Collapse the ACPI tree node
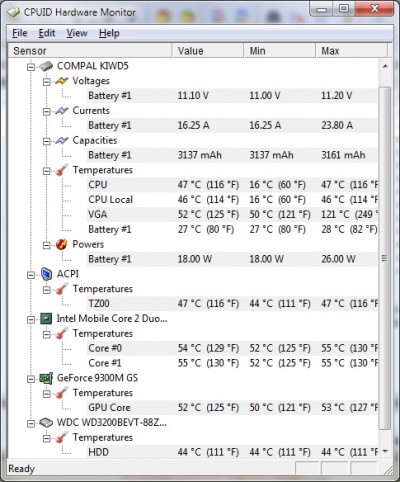This screenshot has height=482, width=400. pyautogui.click(x=31, y=275)
